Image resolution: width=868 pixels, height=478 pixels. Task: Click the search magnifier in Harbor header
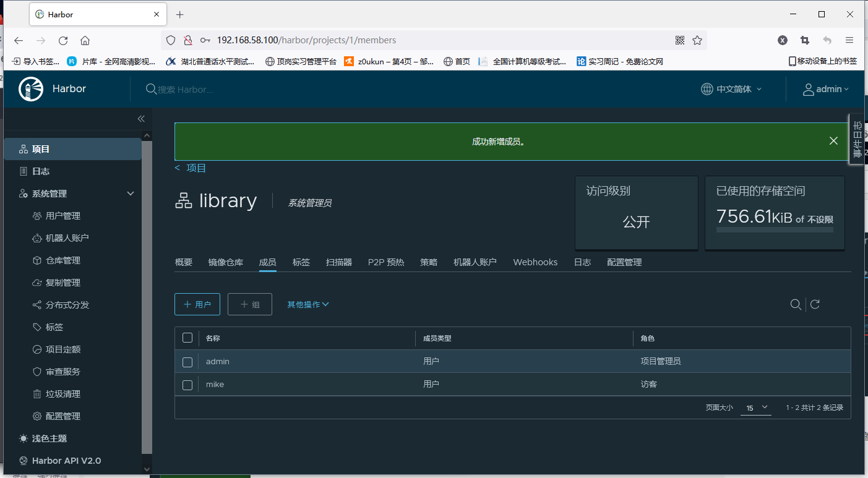point(151,89)
